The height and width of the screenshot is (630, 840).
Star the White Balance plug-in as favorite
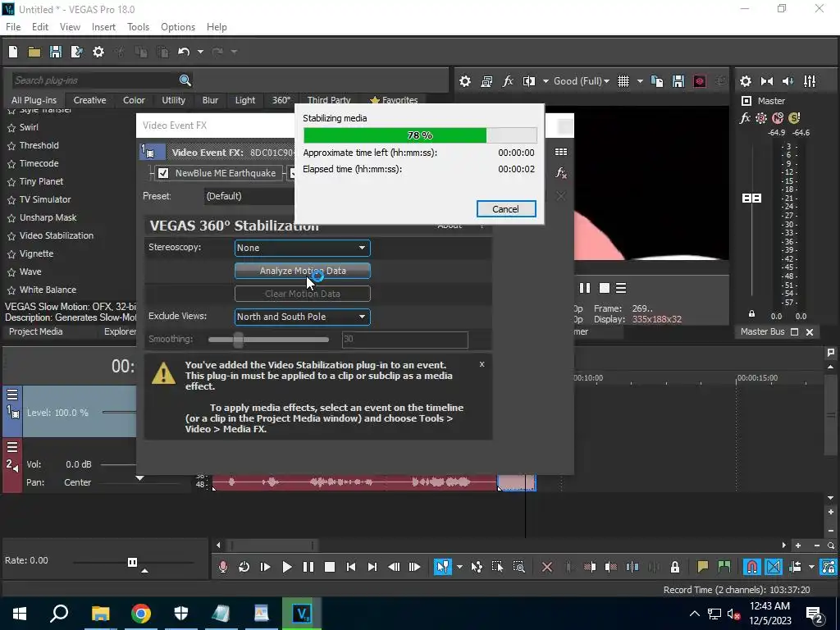[x=11, y=290]
